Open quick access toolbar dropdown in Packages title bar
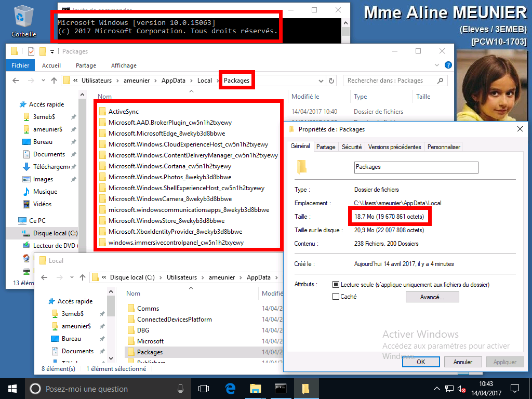This screenshot has height=399, width=532. pyautogui.click(x=52, y=51)
